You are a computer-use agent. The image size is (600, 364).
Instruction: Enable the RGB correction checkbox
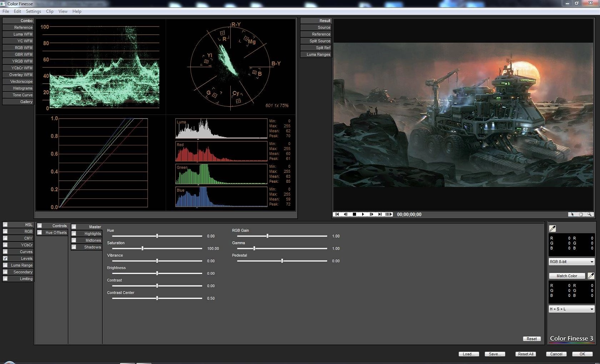[x=5, y=231]
